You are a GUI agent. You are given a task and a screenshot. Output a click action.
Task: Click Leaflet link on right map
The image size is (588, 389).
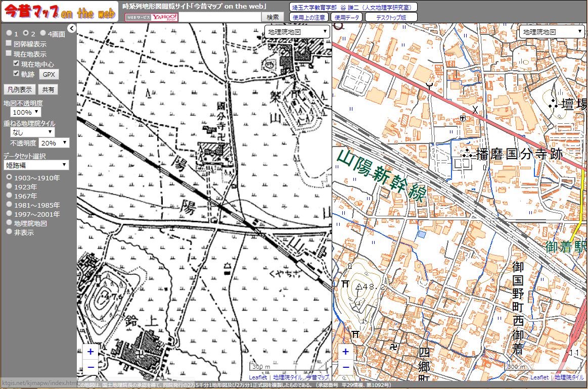[x=539, y=377]
